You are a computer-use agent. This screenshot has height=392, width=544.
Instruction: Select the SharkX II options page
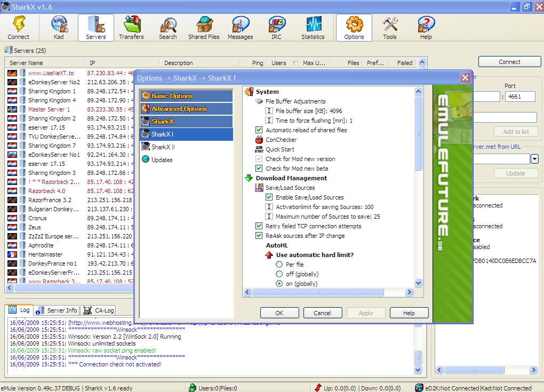coord(186,147)
